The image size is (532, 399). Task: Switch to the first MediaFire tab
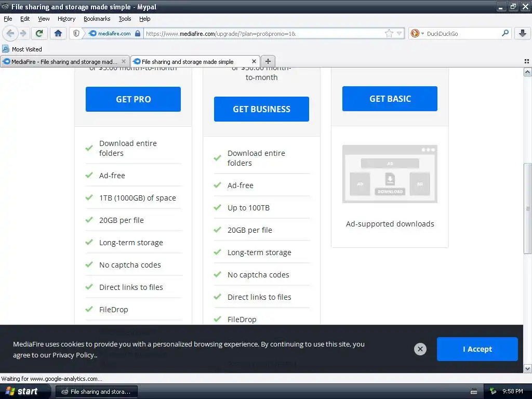pos(64,61)
